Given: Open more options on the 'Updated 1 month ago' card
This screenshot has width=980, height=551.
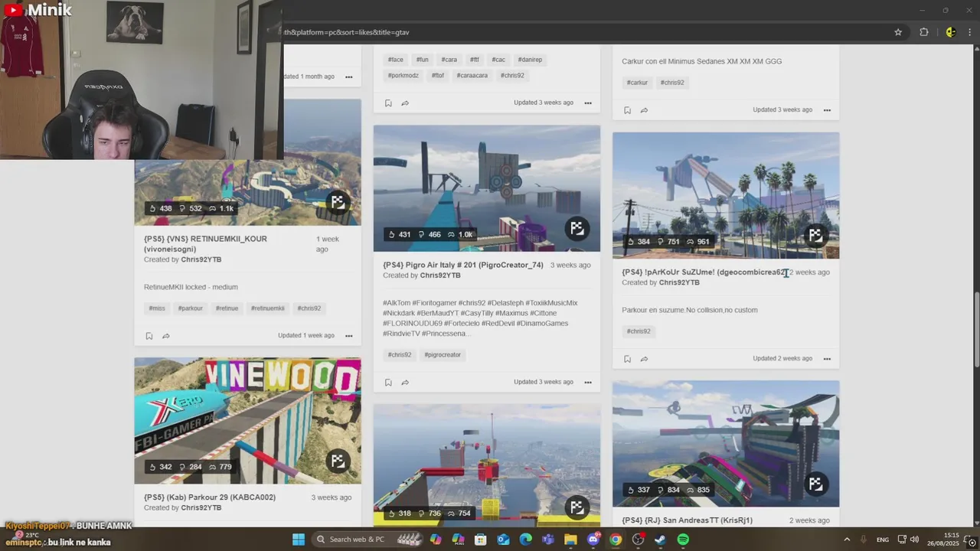Looking at the screenshot, I should (x=349, y=77).
